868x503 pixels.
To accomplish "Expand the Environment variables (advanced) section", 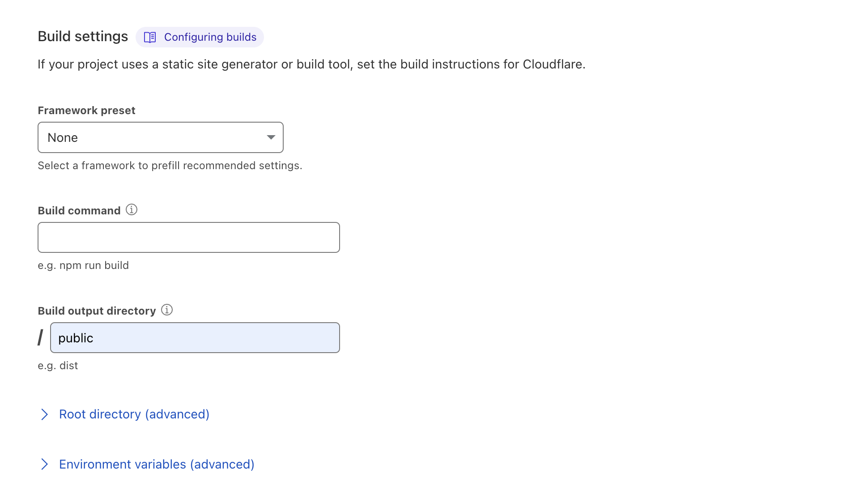I will (157, 465).
